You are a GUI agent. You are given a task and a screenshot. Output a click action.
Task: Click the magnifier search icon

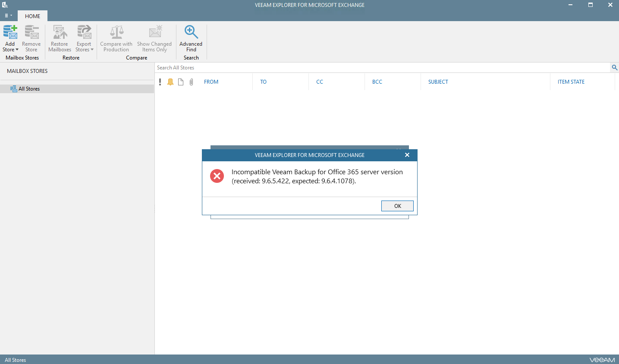(614, 68)
